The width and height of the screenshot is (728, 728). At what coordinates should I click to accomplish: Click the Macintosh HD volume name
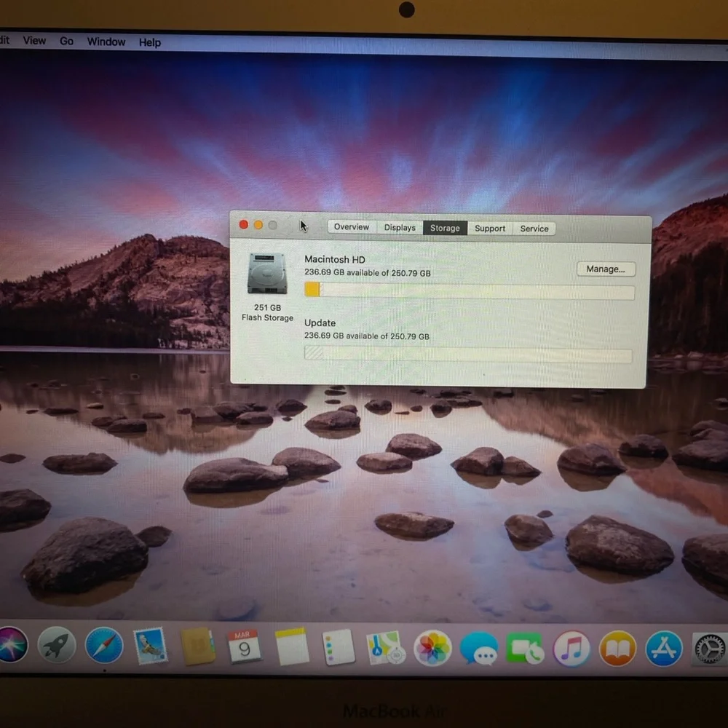(335, 260)
